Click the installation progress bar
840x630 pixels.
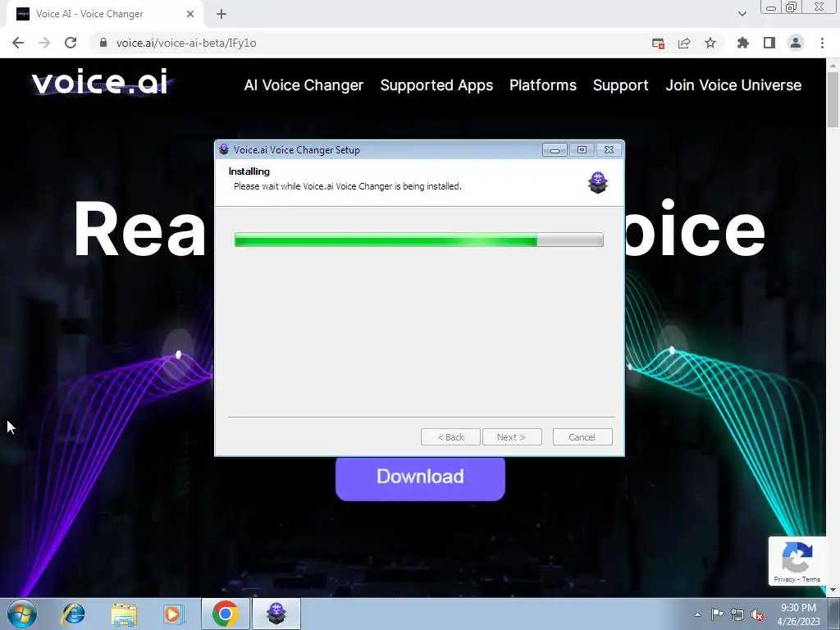tap(419, 240)
